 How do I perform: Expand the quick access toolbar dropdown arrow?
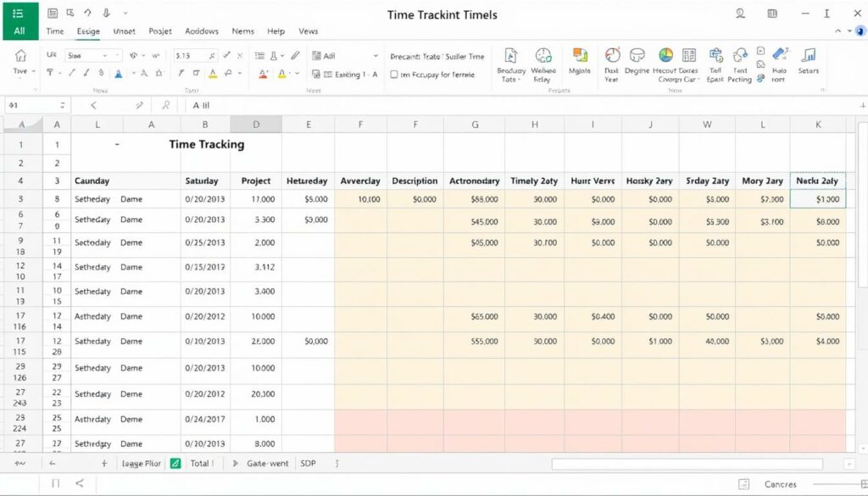(125, 14)
